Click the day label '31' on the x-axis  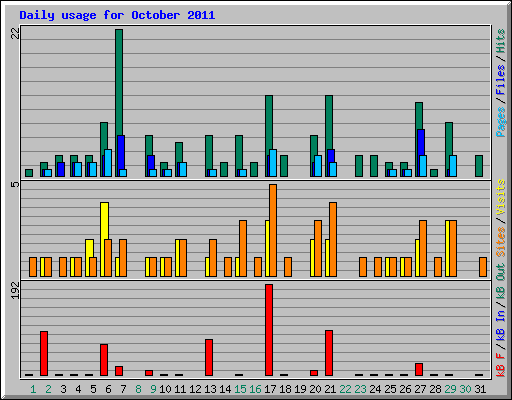click(480, 389)
